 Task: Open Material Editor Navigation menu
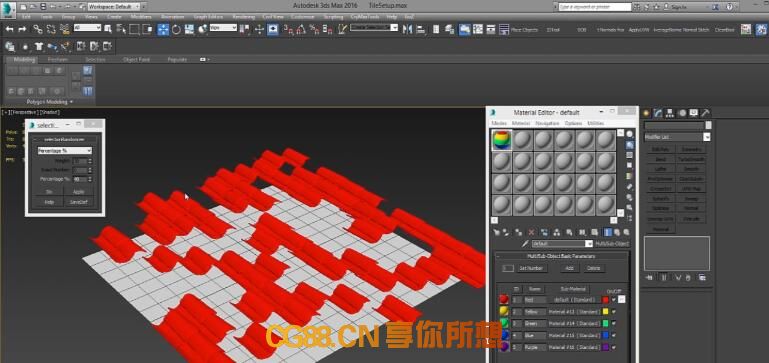coord(547,123)
